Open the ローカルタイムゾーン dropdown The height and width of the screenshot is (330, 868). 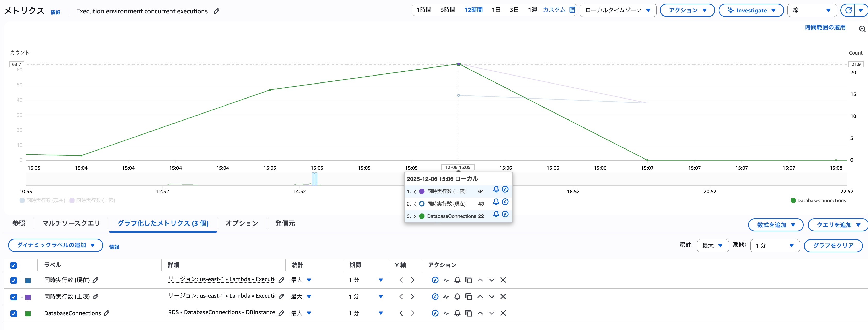[618, 10]
